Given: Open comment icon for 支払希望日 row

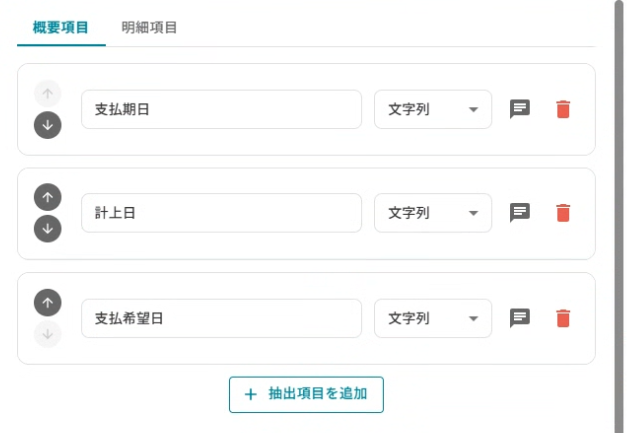Looking at the screenshot, I should pos(520,318).
